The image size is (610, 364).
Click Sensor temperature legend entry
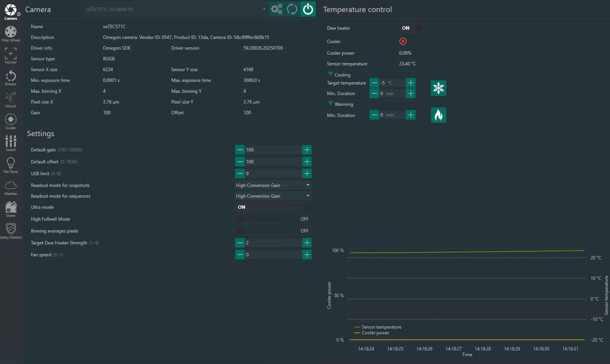[377, 327]
